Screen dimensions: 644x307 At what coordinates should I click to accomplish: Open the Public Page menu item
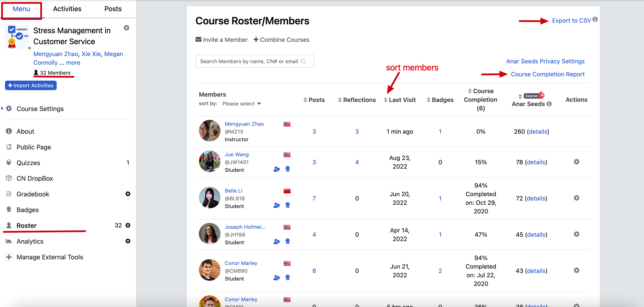[x=34, y=147]
